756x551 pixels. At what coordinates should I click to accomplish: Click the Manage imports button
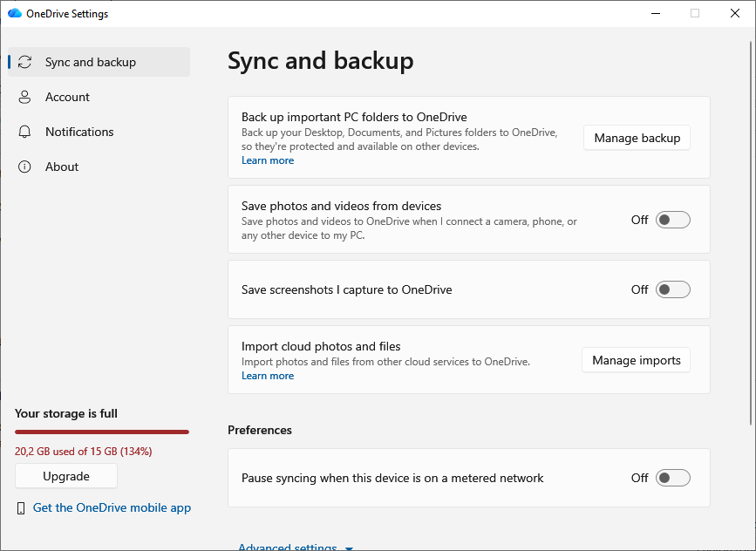[636, 360]
